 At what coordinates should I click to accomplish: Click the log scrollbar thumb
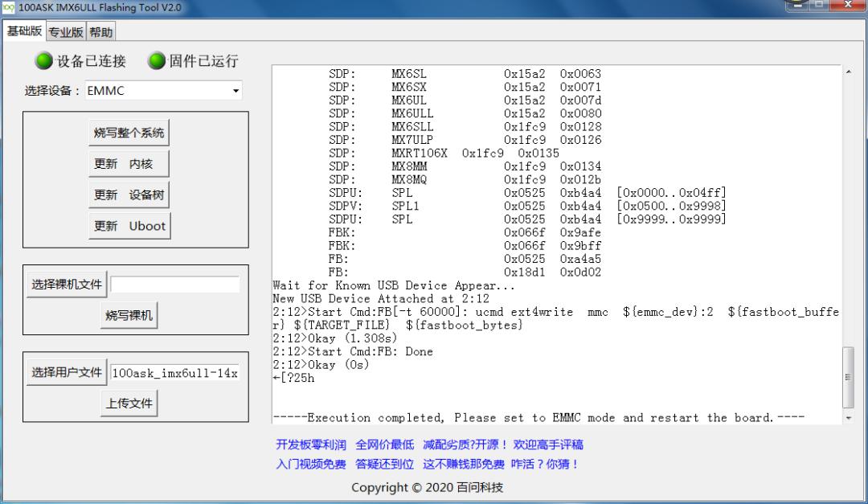848,377
